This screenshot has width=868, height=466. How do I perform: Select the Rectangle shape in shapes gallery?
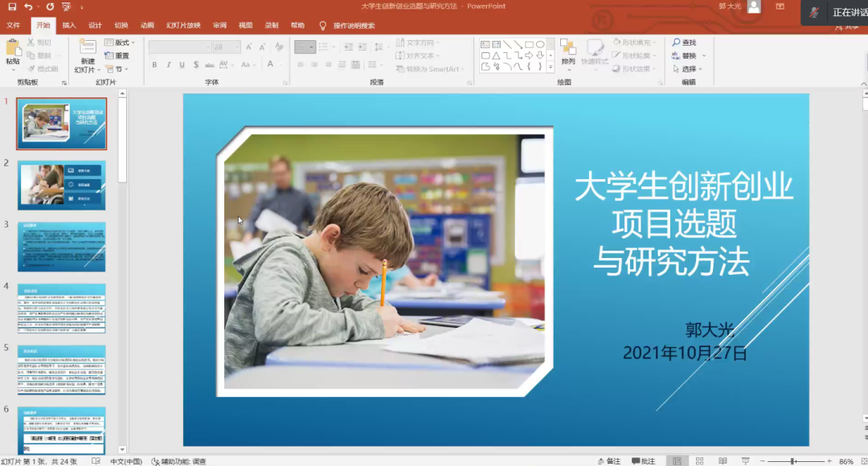coord(529,44)
